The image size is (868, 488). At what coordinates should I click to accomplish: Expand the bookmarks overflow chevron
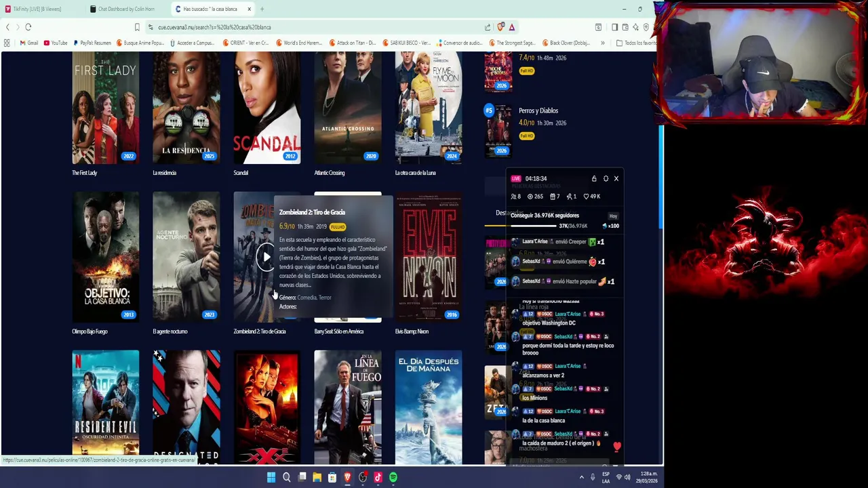602,43
